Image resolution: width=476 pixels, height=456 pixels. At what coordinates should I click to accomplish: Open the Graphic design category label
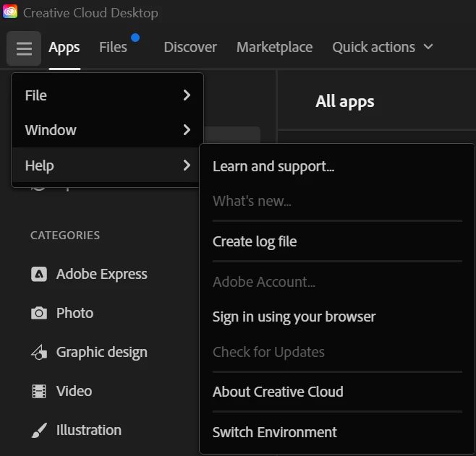click(x=102, y=353)
